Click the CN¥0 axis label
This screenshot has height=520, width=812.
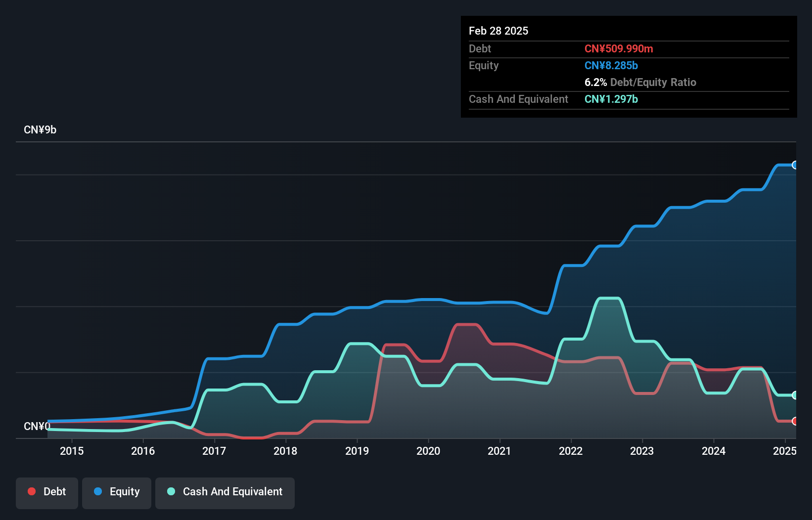click(x=37, y=426)
